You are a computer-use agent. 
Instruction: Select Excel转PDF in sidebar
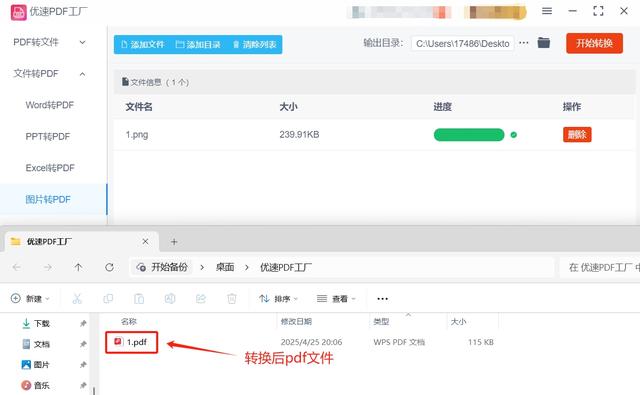[x=50, y=168]
